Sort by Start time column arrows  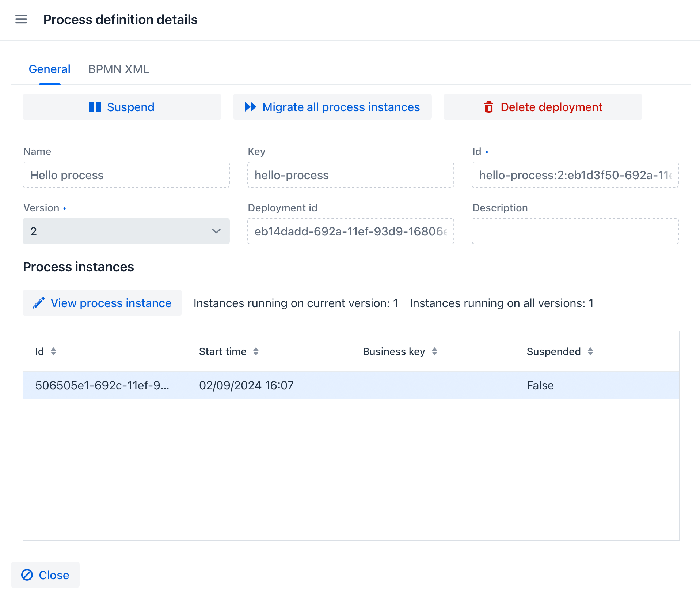(x=256, y=351)
